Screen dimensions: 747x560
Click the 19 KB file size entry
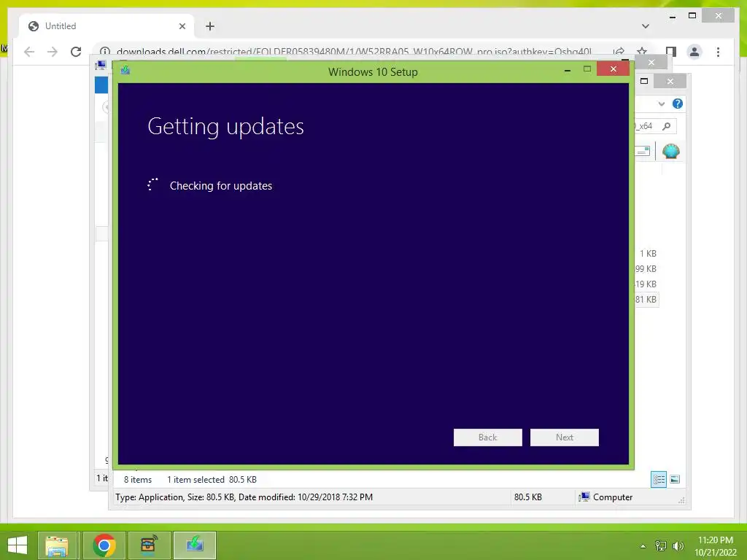[646, 284]
